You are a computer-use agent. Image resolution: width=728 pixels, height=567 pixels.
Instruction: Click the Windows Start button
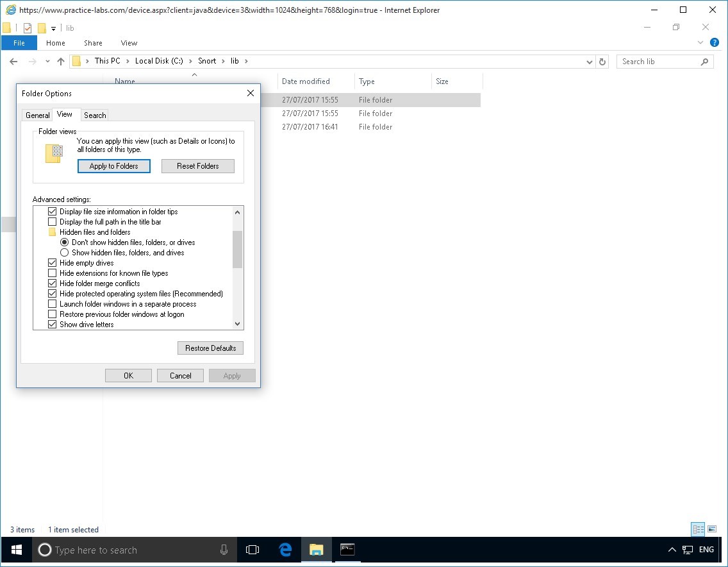click(16, 550)
